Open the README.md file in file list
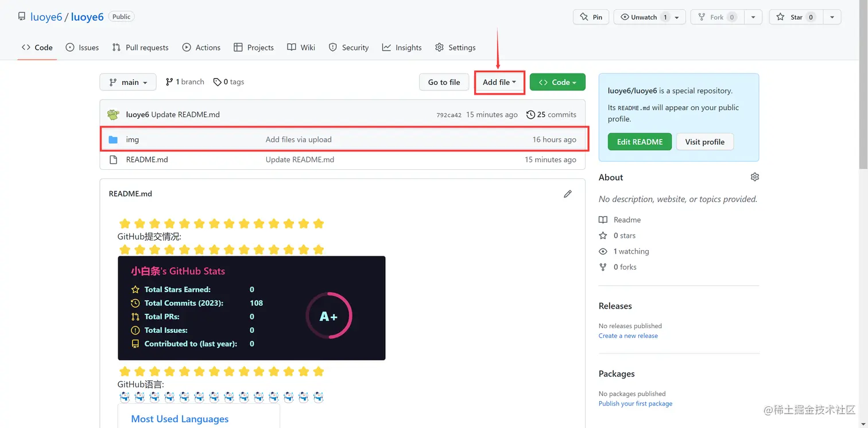868x428 pixels. (x=147, y=159)
